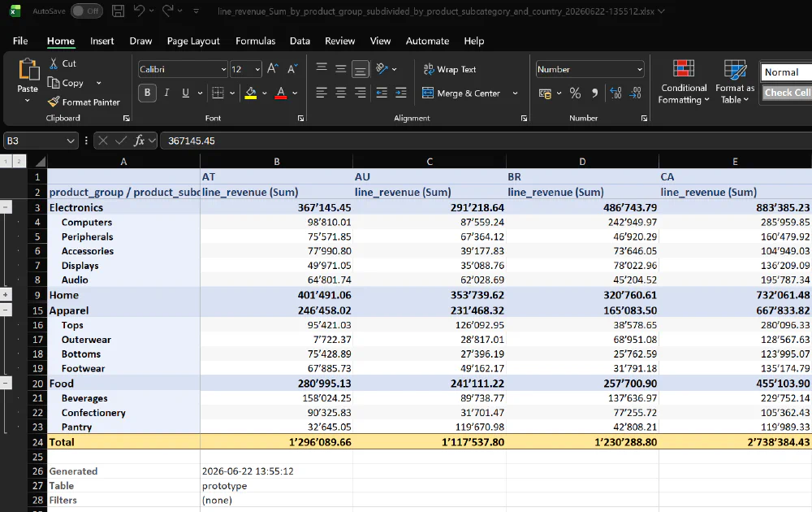Open the font size dropdown
Viewport: 812px width, 512px height.
coord(257,69)
